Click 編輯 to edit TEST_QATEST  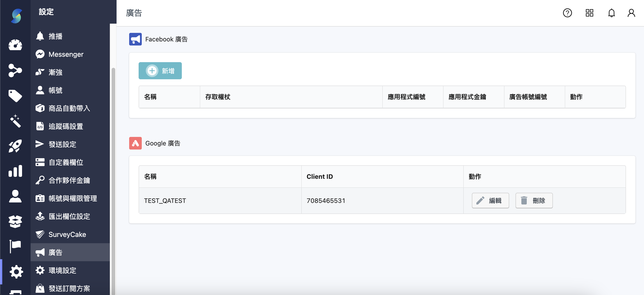tap(490, 200)
